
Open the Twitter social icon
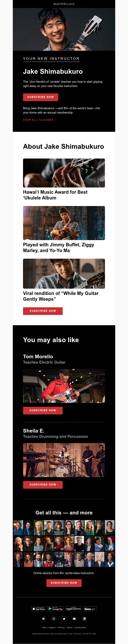(64, 619)
